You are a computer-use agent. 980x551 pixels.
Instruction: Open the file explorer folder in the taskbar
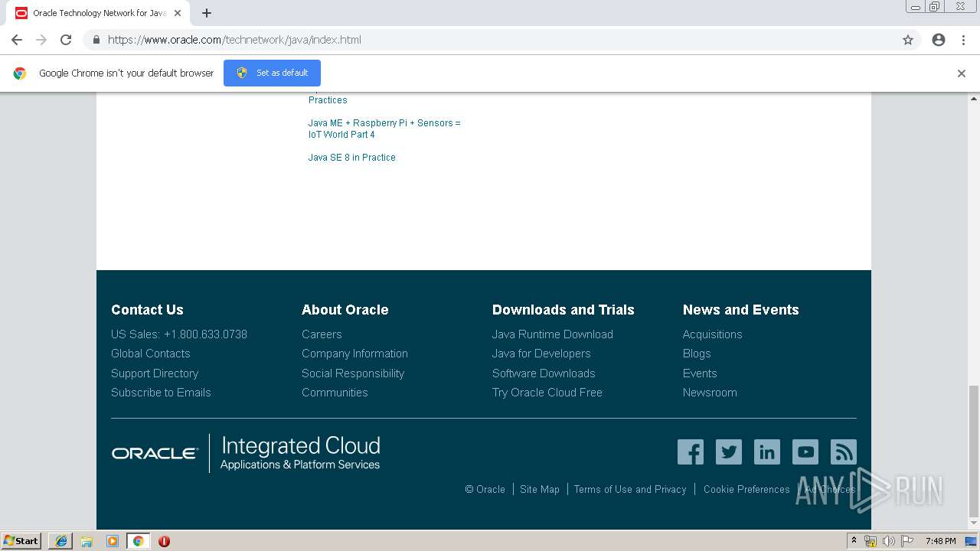tap(87, 541)
